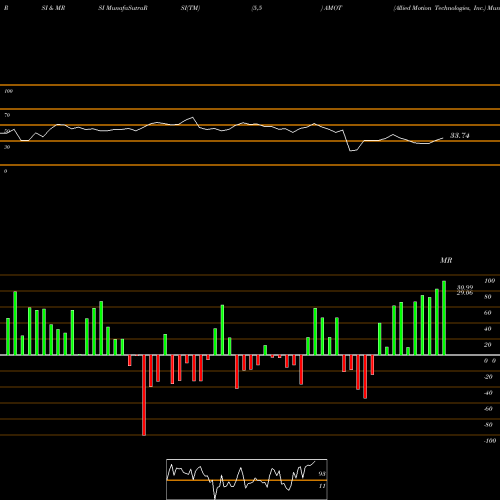Click the -100 axis label on the MR panel

(x=489, y=441)
